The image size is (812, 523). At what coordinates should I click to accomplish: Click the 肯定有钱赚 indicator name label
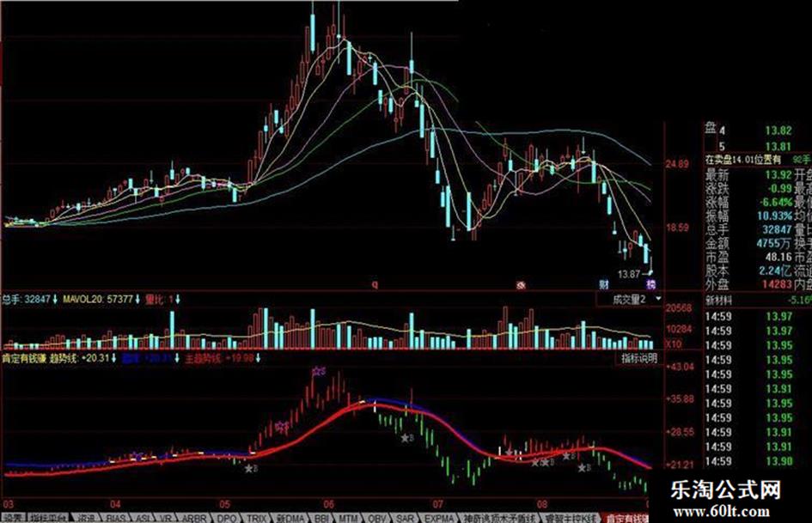24,358
